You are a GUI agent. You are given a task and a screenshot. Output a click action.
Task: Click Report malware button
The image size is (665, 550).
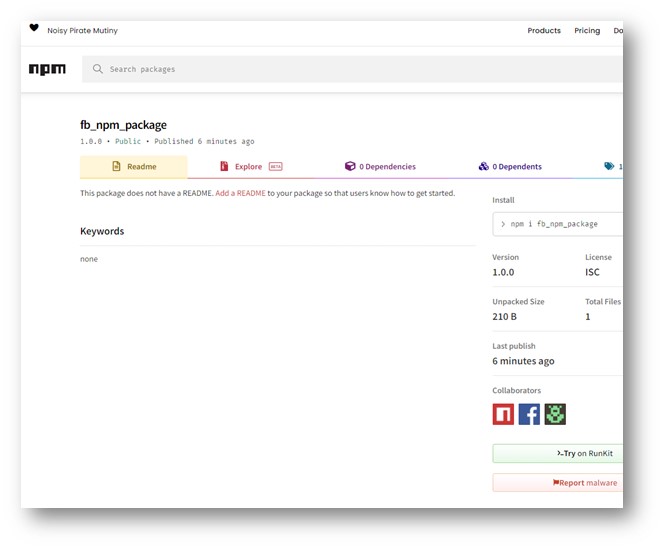tap(558, 483)
